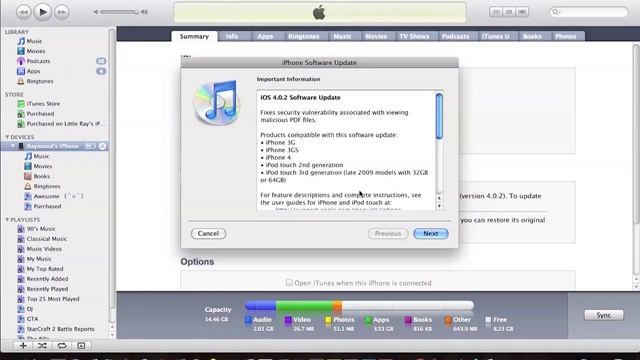Switch to the Info tab
The width and height of the screenshot is (640, 360).
[232, 36]
